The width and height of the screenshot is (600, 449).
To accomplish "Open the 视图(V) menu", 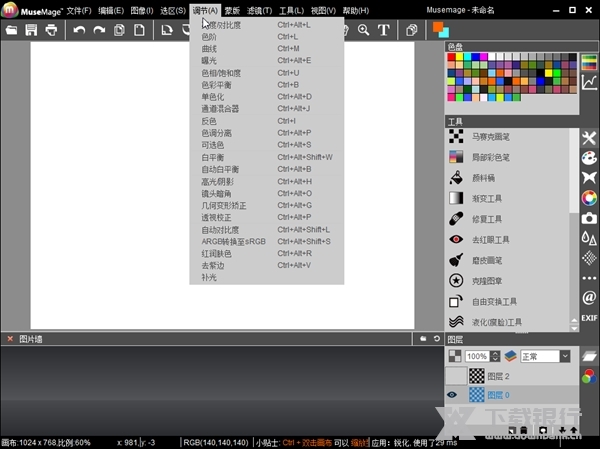I will 323,11.
